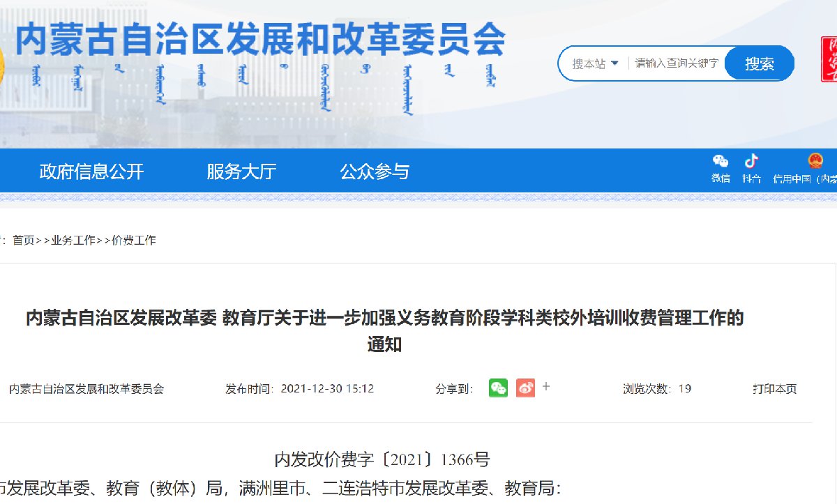The height and width of the screenshot is (504, 837).
Task: Click the blue 搜索 button
Action: (760, 64)
